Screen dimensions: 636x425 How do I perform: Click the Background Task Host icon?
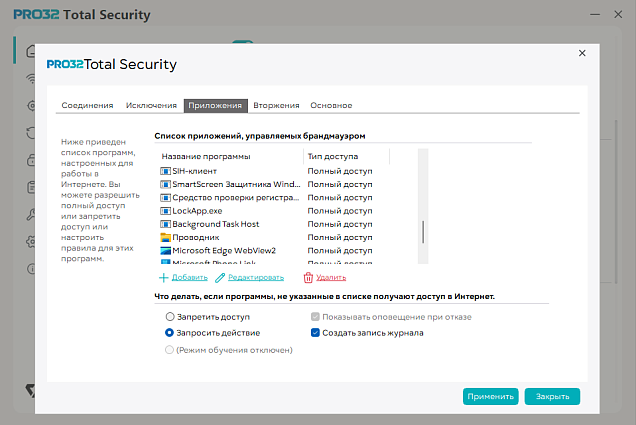coord(165,224)
